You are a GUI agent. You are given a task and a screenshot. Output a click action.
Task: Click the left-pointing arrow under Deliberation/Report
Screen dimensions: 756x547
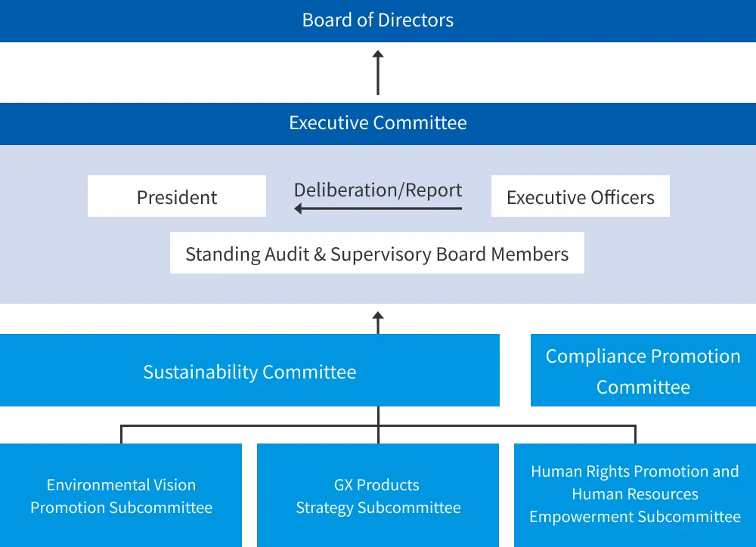click(x=377, y=208)
